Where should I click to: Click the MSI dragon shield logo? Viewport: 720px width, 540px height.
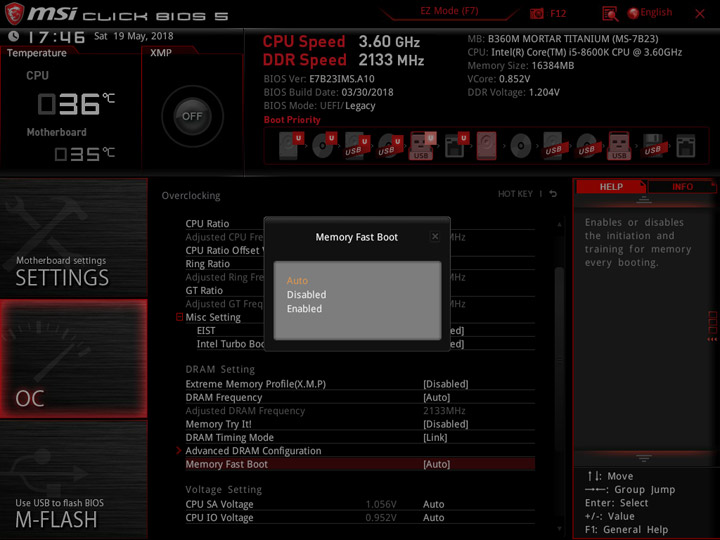point(14,13)
